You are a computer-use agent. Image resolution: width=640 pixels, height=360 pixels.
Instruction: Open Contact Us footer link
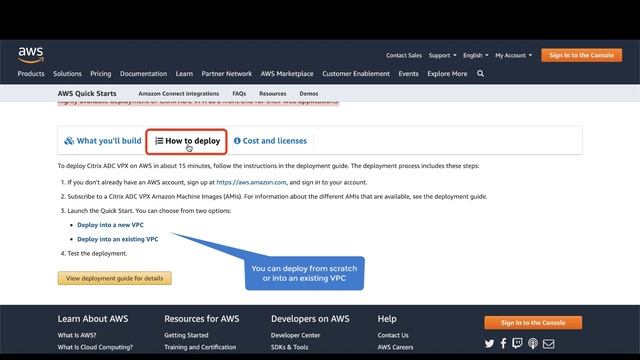(x=393, y=335)
